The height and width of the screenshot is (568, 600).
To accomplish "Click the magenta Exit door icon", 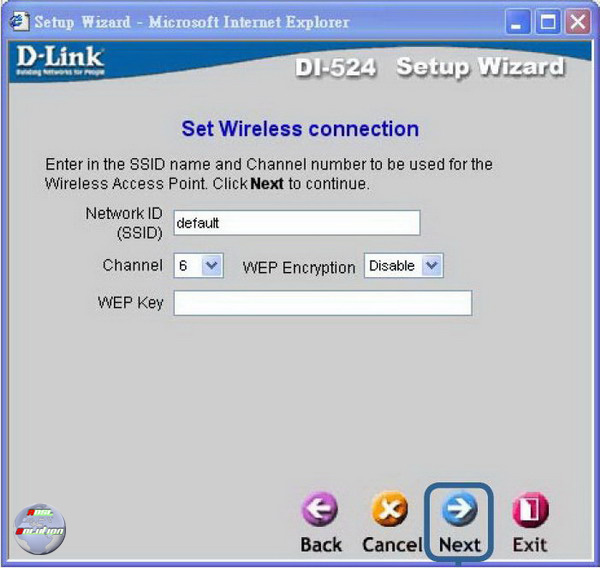I will [x=529, y=511].
